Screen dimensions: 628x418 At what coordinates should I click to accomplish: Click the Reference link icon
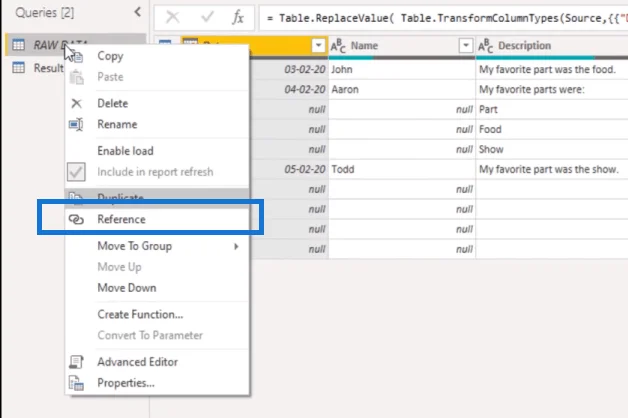[x=76, y=219]
